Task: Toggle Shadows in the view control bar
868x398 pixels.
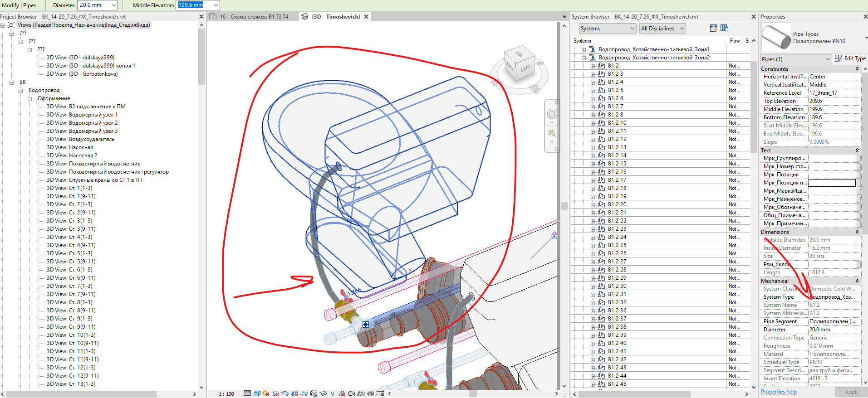Action: point(275,393)
